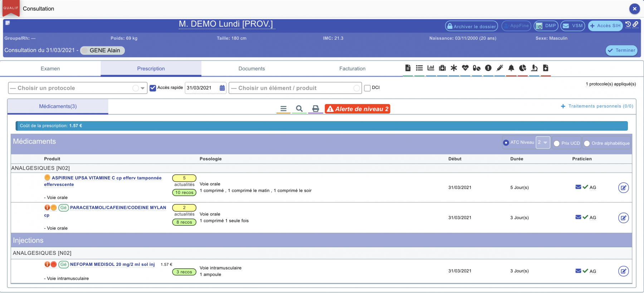This screenshot has width=644, height=293.
Task: Click the microscope lab icon
Action: point(534,68)
